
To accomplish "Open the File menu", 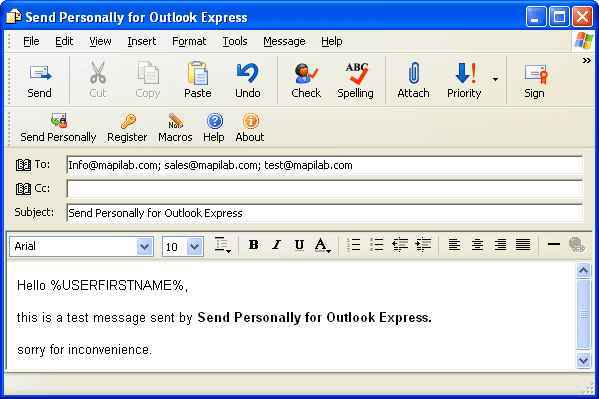I will click(x=31, y=41).
